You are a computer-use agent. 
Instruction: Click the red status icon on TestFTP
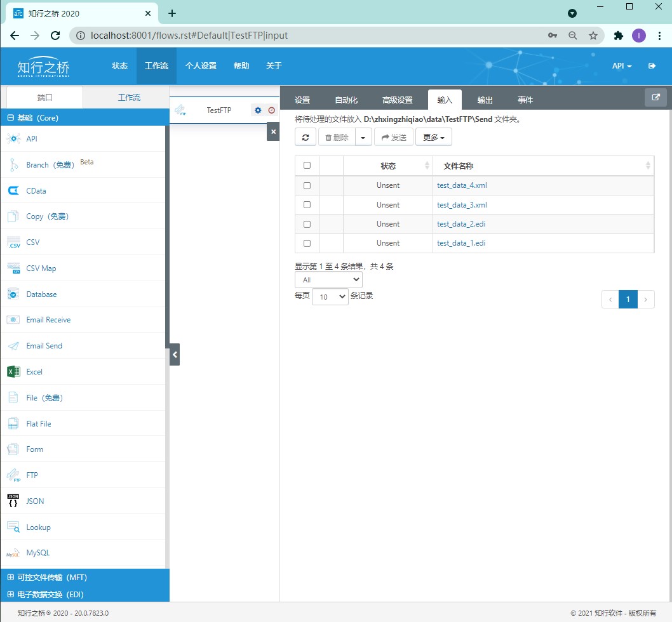tap(272, 110)
